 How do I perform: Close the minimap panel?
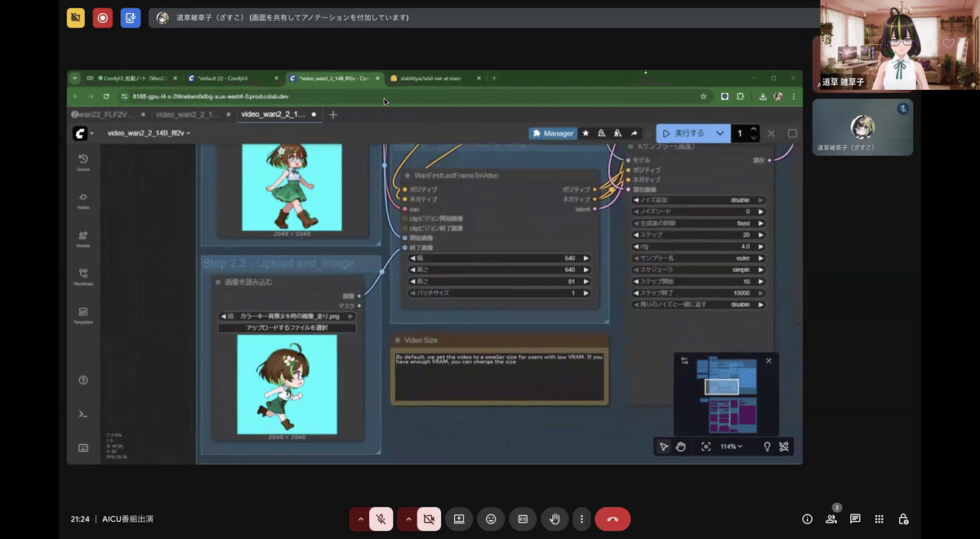[x=768, y=360]
